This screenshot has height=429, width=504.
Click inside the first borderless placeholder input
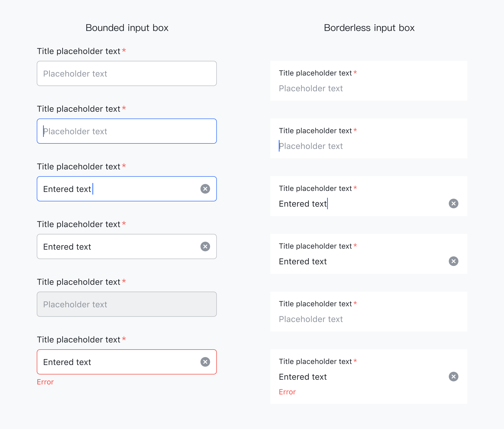(341, 88)
